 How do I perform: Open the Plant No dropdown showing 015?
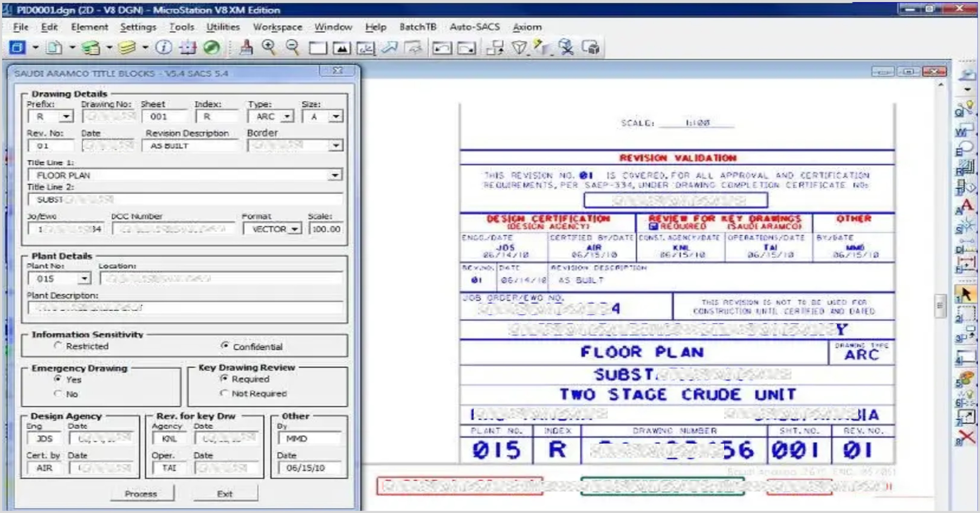84,278
